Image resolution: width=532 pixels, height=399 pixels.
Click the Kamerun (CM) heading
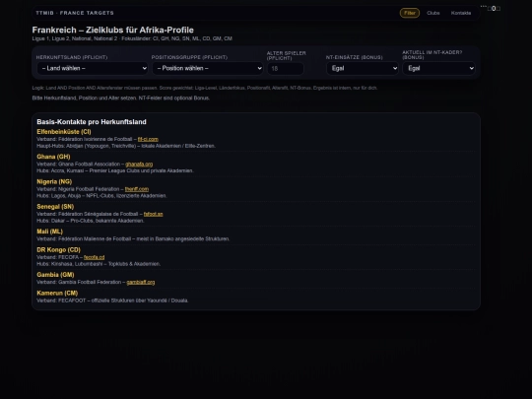pos(57,294)
